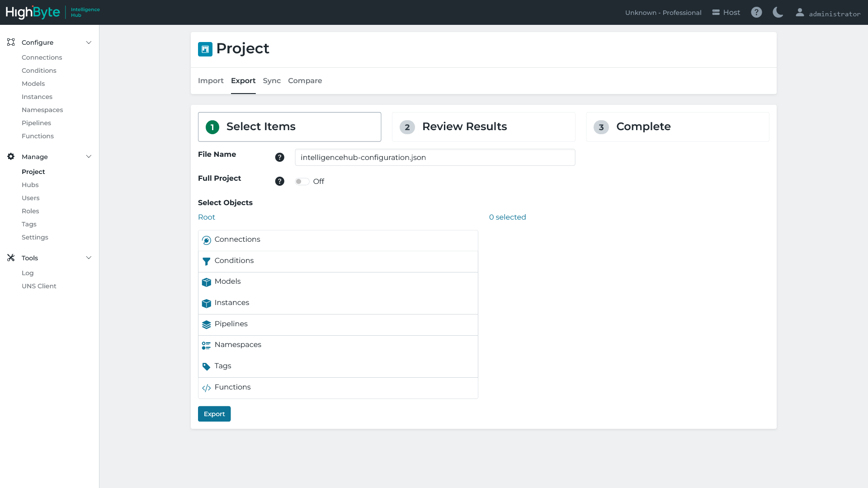Click the Connections plug icon in object list
Screen dimensions: 868x488
tap(207, 240)
